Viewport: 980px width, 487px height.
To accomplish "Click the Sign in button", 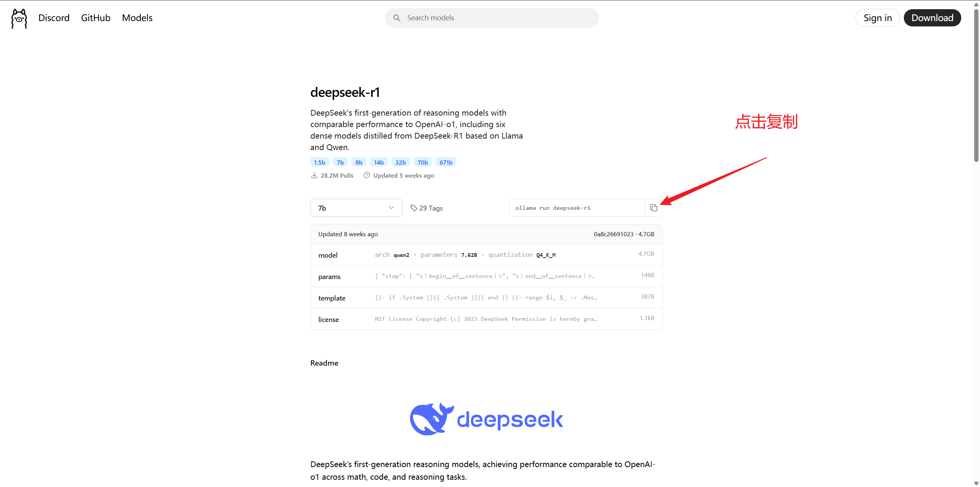I will click(x=877, y=18).
